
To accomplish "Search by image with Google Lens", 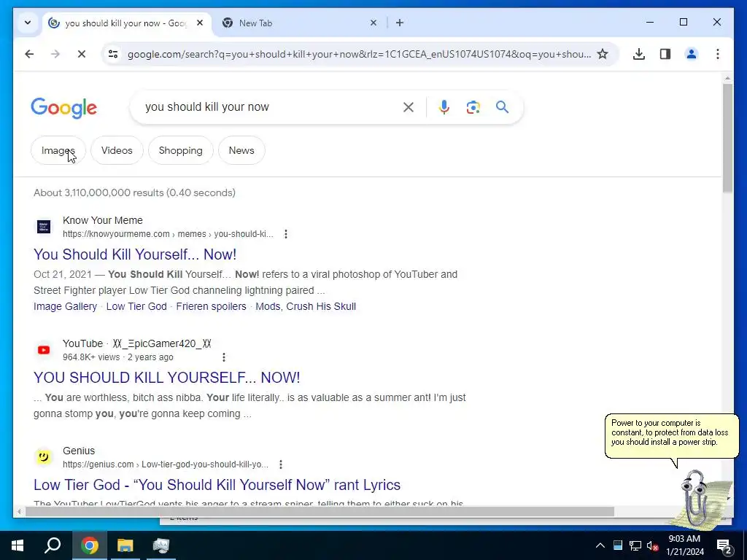I will (473, 107).
